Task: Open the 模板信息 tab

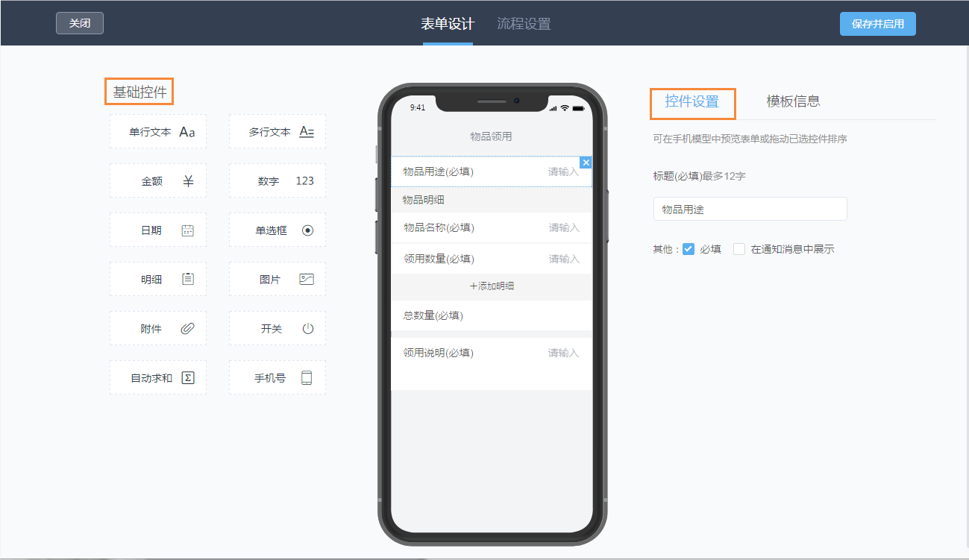Action: (x=792, y=101)
